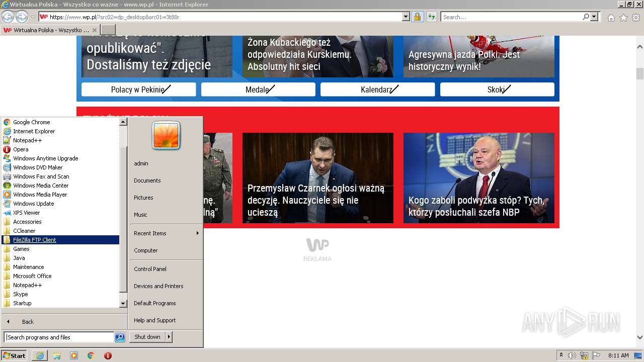Screen dimensions: 644x362
Task: Click the Internet Explorer forward arrow button
Action: point(22,17)
